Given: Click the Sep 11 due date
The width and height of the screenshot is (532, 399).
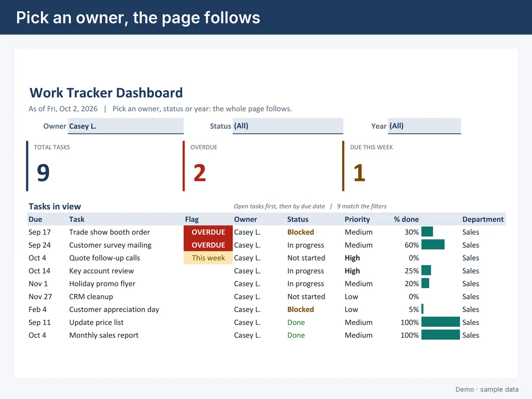Looking at the screenshot, I should tap(39, 322).
